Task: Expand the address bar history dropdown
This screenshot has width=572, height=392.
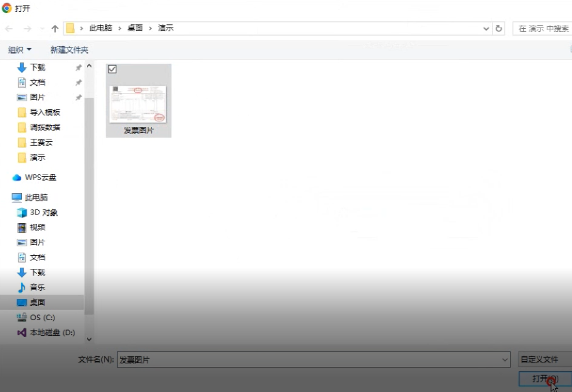Action: [486, 29]
